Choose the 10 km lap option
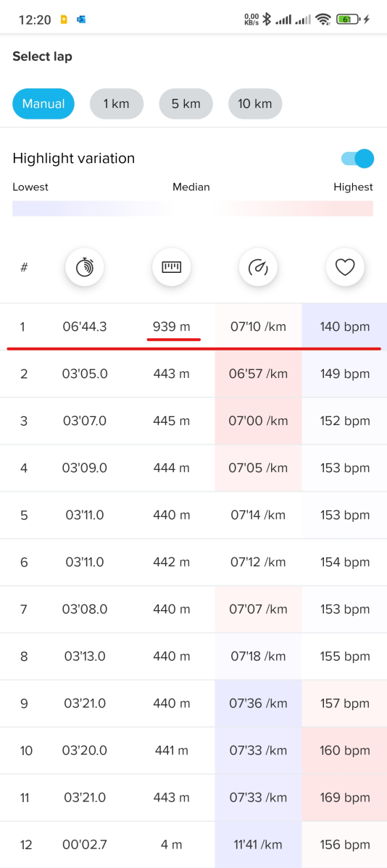Viewport: 387px width, 868px height. [255, 104]
